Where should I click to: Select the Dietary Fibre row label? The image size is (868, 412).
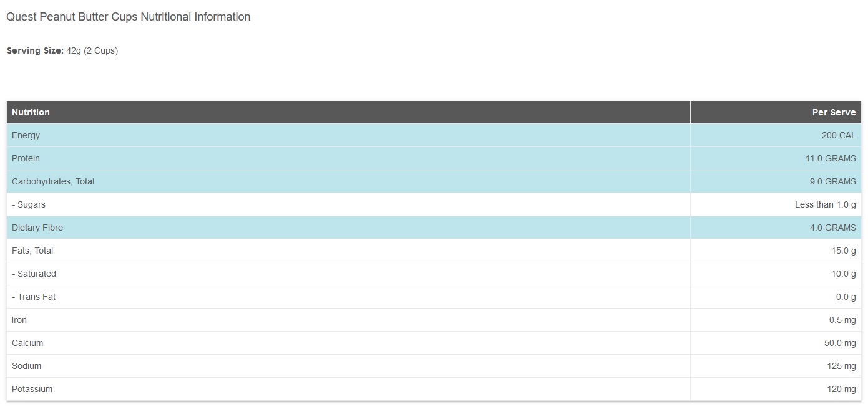37,228
